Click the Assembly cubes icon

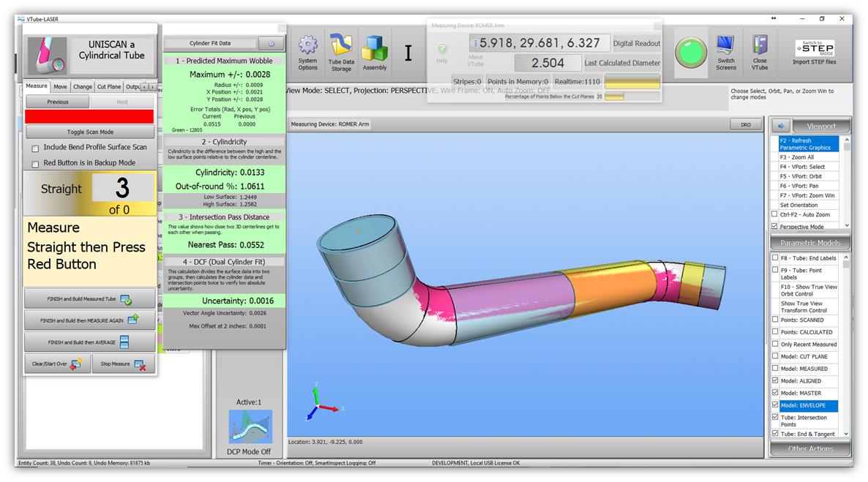(375, 48)
